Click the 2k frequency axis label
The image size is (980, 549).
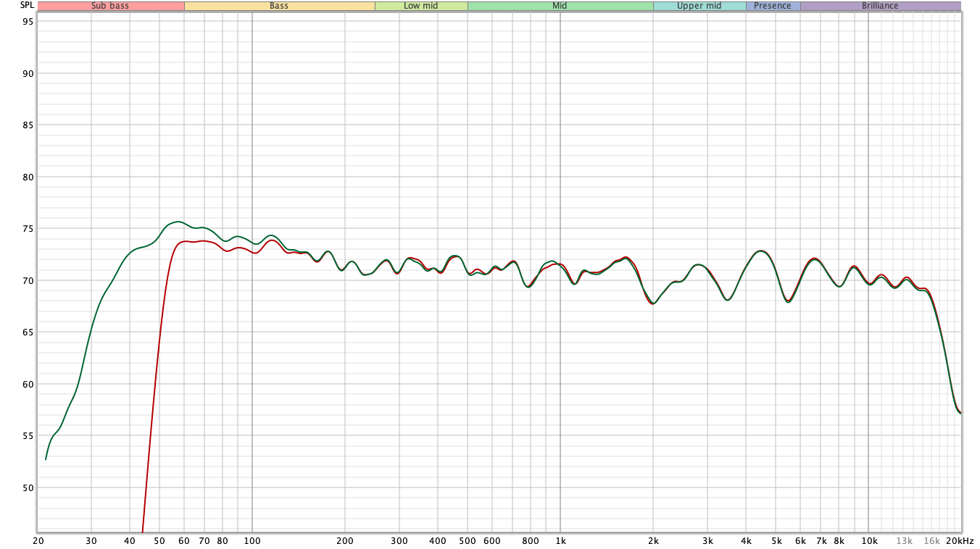(653, 541)
